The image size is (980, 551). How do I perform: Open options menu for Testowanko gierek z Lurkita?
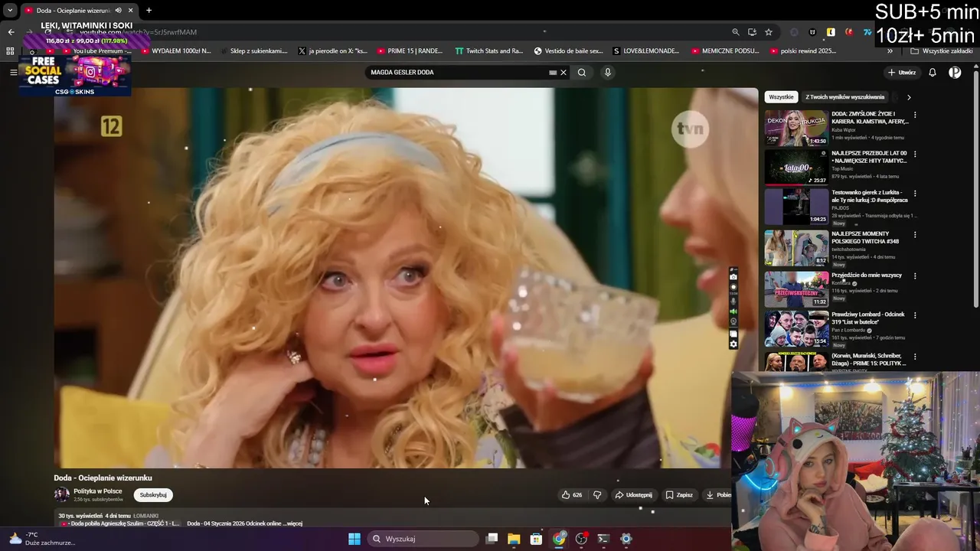(x=915, y=194)
